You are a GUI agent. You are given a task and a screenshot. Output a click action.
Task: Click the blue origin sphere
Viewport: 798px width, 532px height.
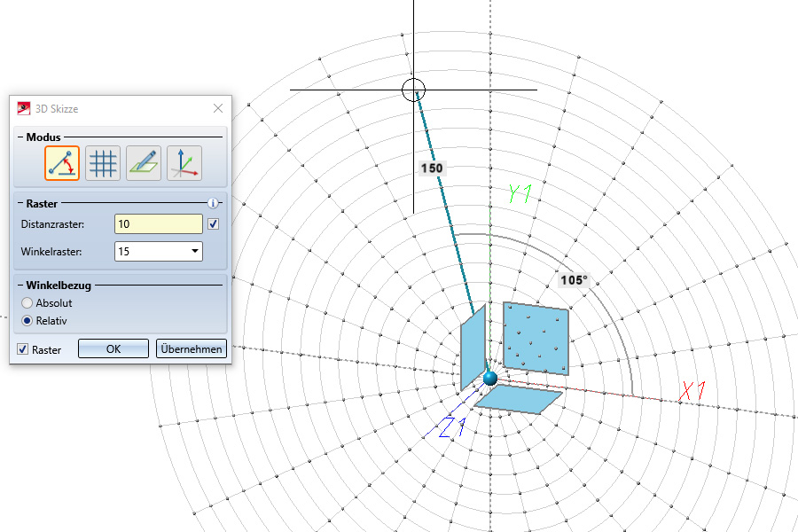(x=490, y=379)
